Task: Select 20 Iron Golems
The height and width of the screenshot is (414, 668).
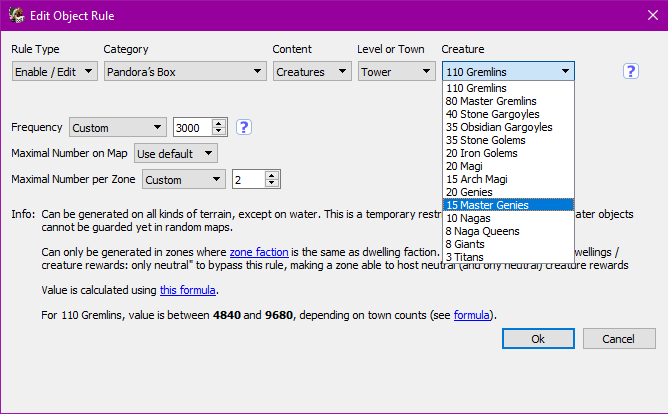Action: point(508,153)
